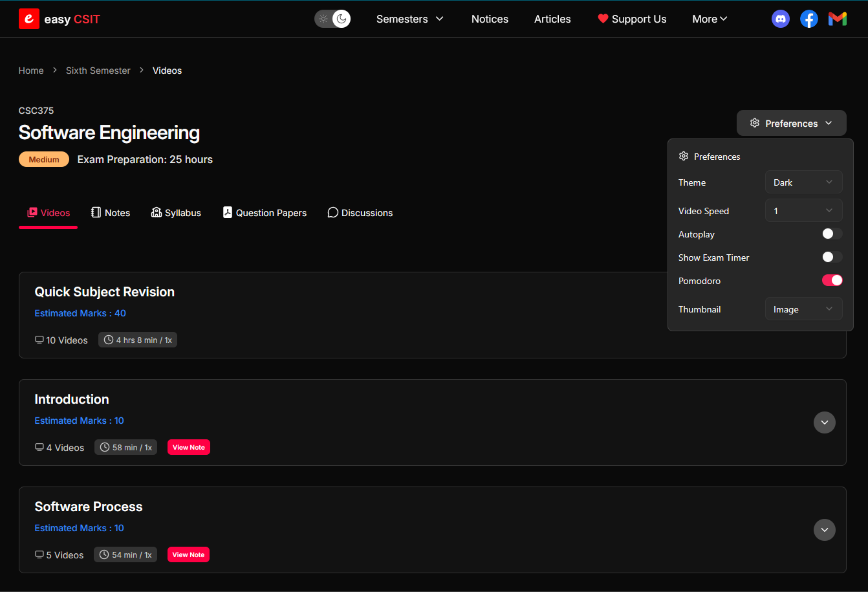Switch to the Notes tab

click(x=111, y=213)
